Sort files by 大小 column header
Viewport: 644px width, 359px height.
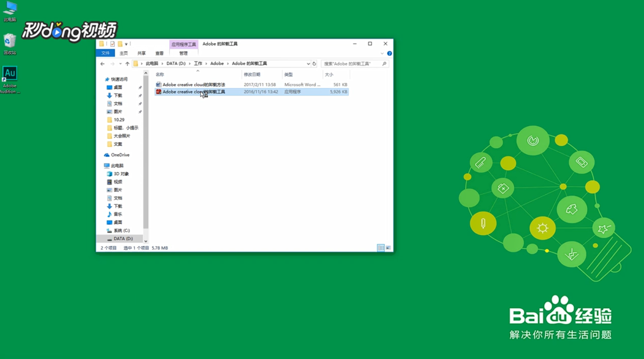click(x=336, y=75)
